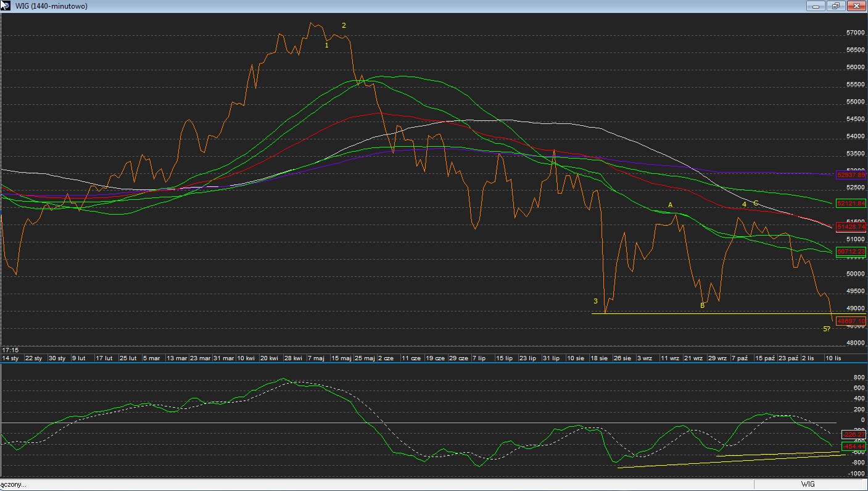Click the yellow wave label B
The height and width of the screenshot is (491, 868).
tap(702, 305)
